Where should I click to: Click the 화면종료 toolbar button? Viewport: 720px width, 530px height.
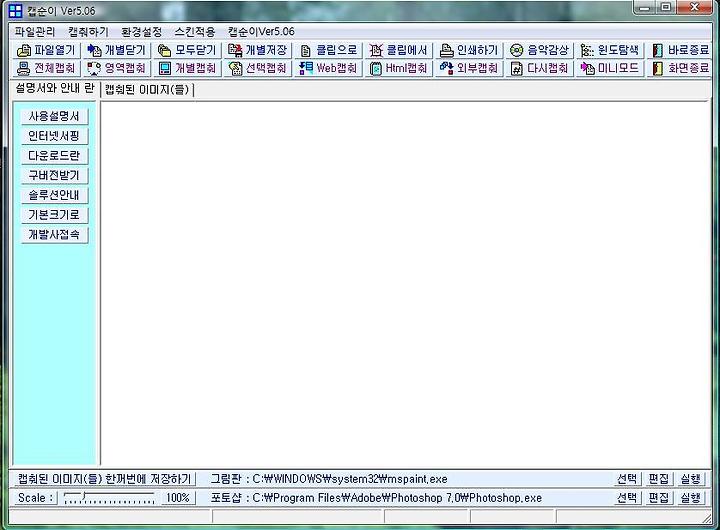pyautogui.click(x=680, y=68)
